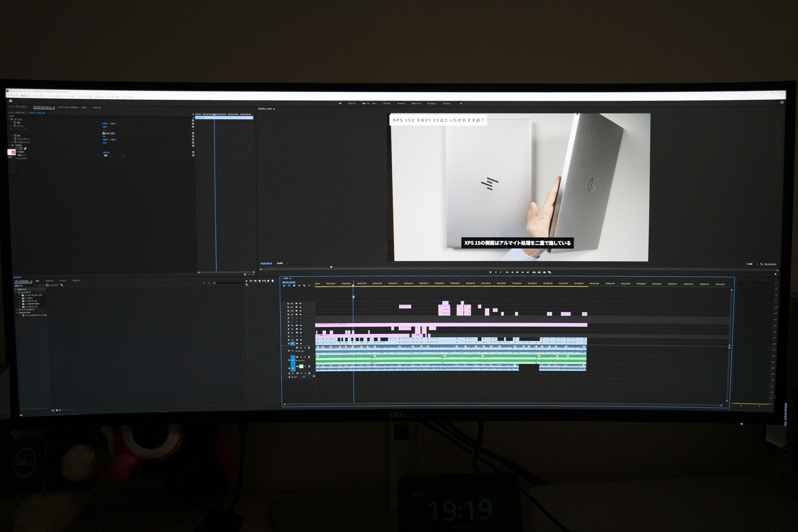Step forward one frame in the Program Monitor
The image size is (798, 532).
522,272
